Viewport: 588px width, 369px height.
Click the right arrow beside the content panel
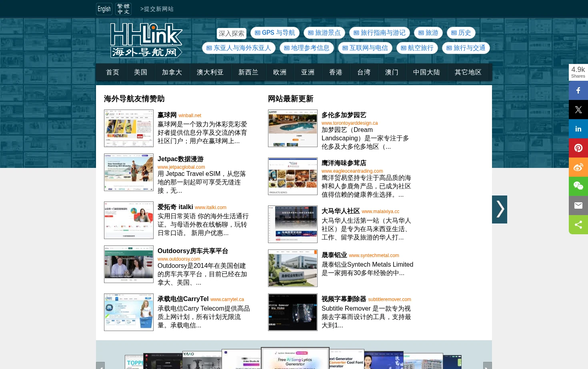500,209
